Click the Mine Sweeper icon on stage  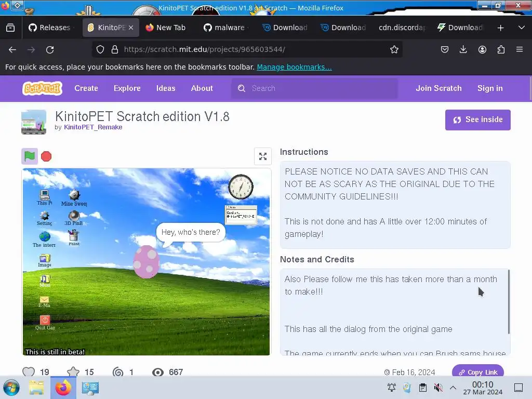click(x=74, y=198)
